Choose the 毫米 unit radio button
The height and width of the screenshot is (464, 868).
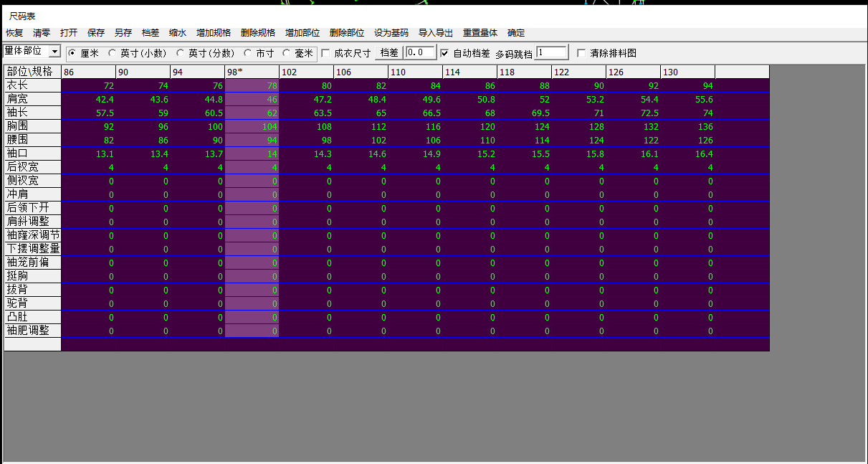tap(287, 53)
